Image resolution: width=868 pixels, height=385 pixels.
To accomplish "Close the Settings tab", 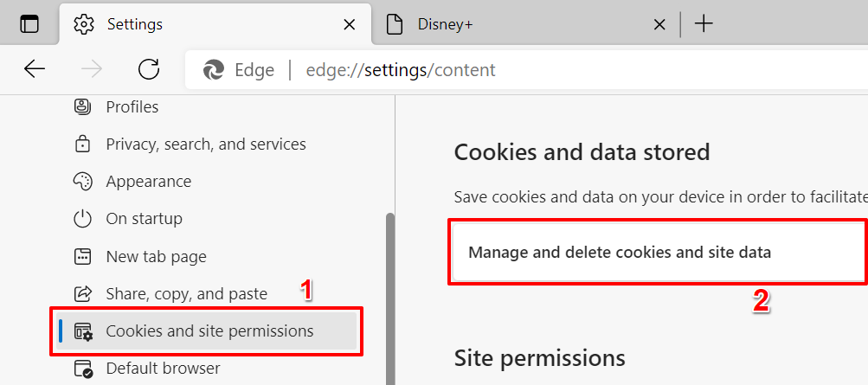I will point(349,25).
